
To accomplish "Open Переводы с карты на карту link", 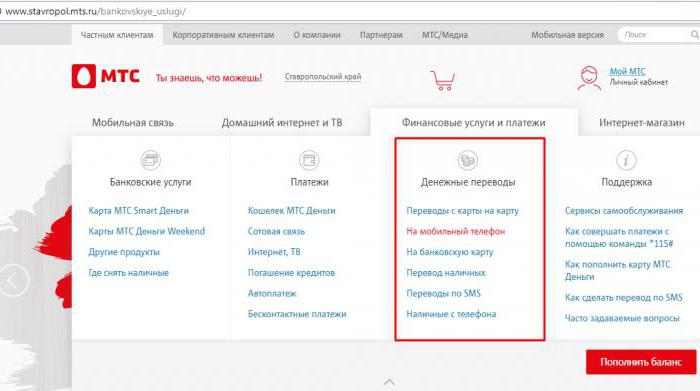I will pyautogui.click(x=462, y=211).
